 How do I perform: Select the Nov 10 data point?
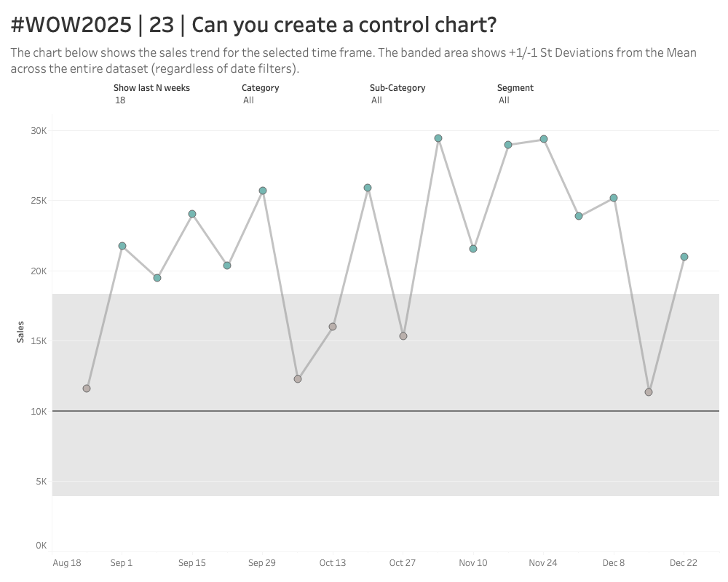click(x=473, y=249)
